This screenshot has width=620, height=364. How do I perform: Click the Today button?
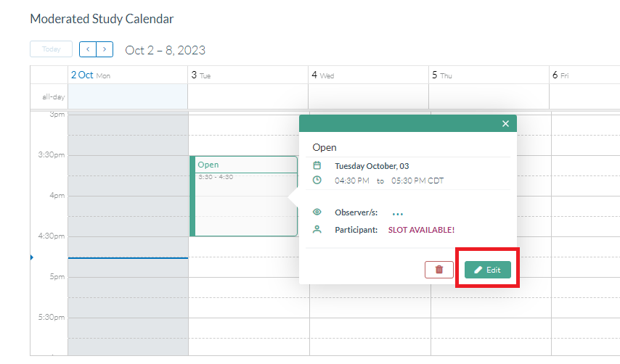(51, 49)
